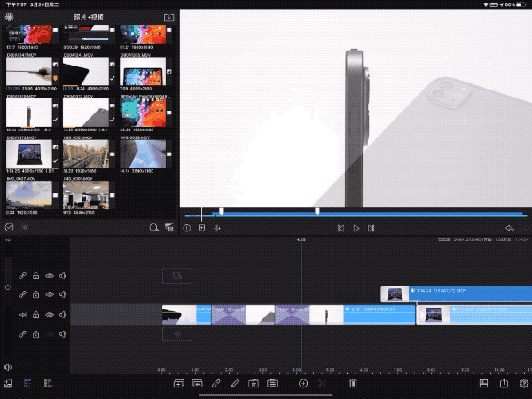532x399 pixels.
Task: Toggle link mode on the top track
Action: coord(22,276)
